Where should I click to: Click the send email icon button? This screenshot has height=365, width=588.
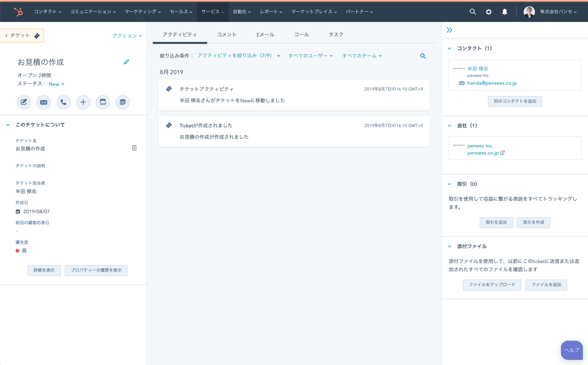(44, 102)
